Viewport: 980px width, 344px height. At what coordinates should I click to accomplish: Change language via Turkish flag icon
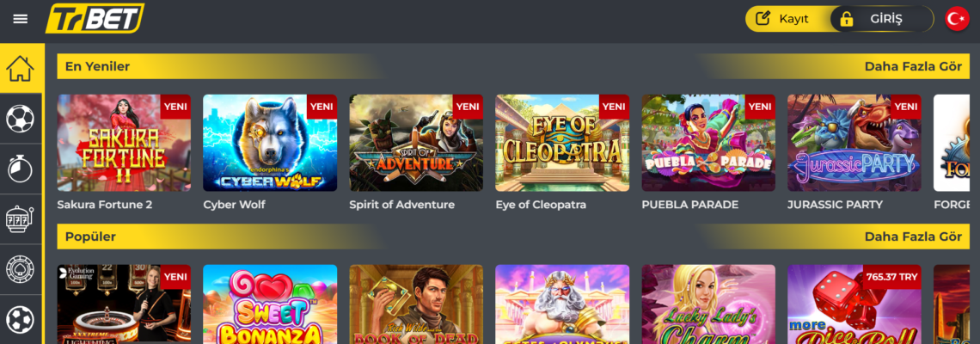coord(956,19)
